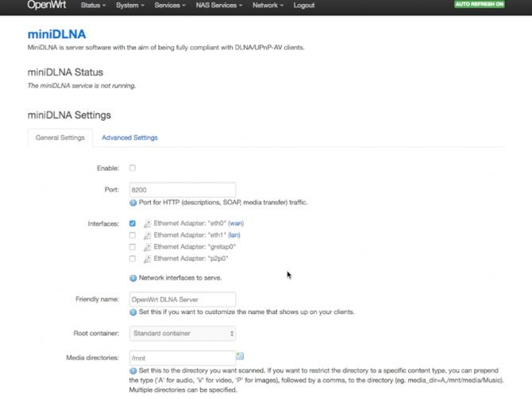
Task: Toggle the Auto Refresh On button
Action: tap(479, 5)
